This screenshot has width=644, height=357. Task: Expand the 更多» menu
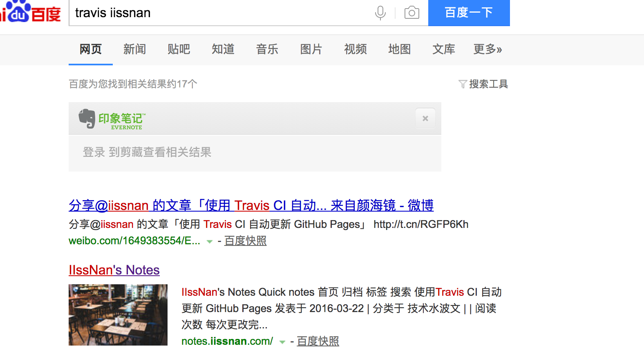488,49
